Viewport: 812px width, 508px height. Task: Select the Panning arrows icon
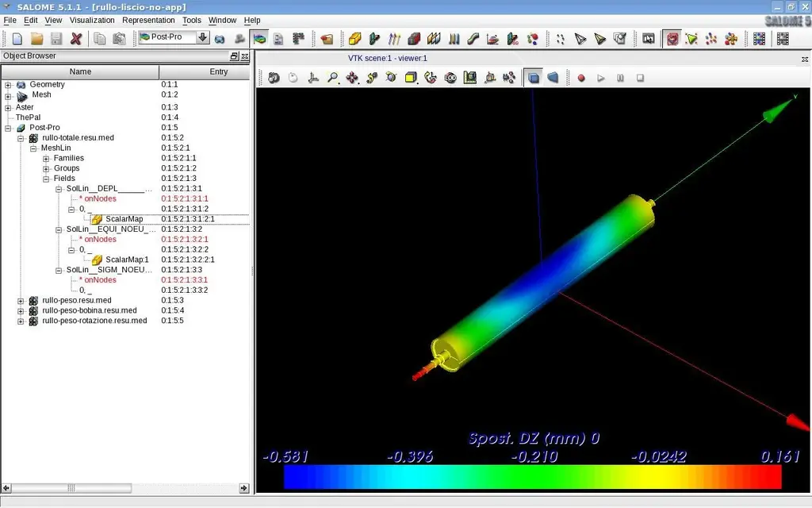[352, 78]
